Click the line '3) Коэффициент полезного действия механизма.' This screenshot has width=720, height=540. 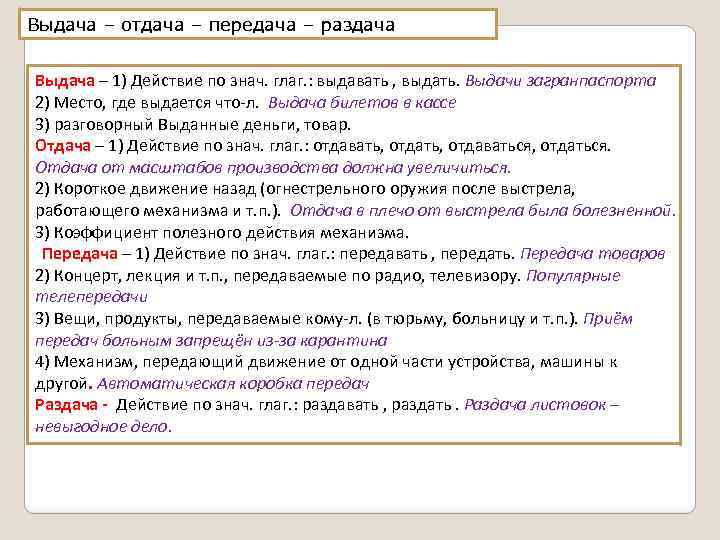click(222, 233)
